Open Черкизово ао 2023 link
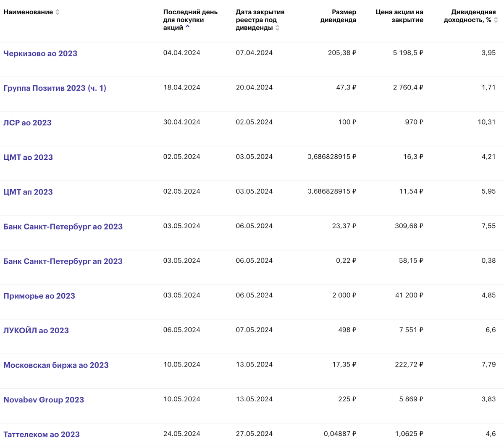The image size is (504, 448). (40, 53)
